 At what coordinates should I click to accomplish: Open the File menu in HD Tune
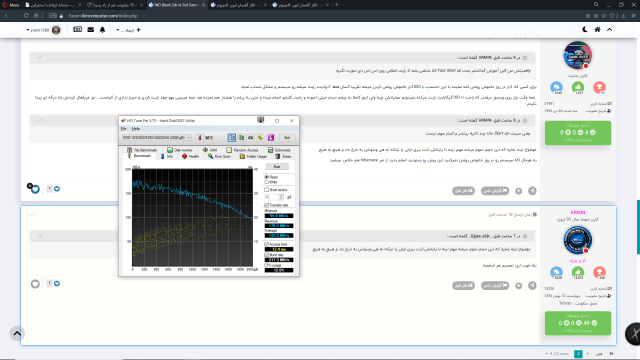[x=124, y=129]
